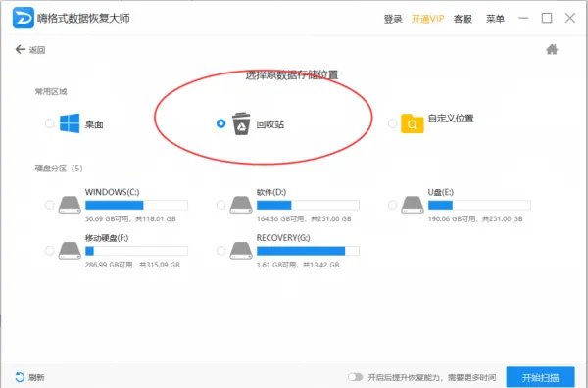Click the WINDOWS(C:) usage bar
Image resolution: width=588 pixels, height=388 pixels.
tap(136, 205)
